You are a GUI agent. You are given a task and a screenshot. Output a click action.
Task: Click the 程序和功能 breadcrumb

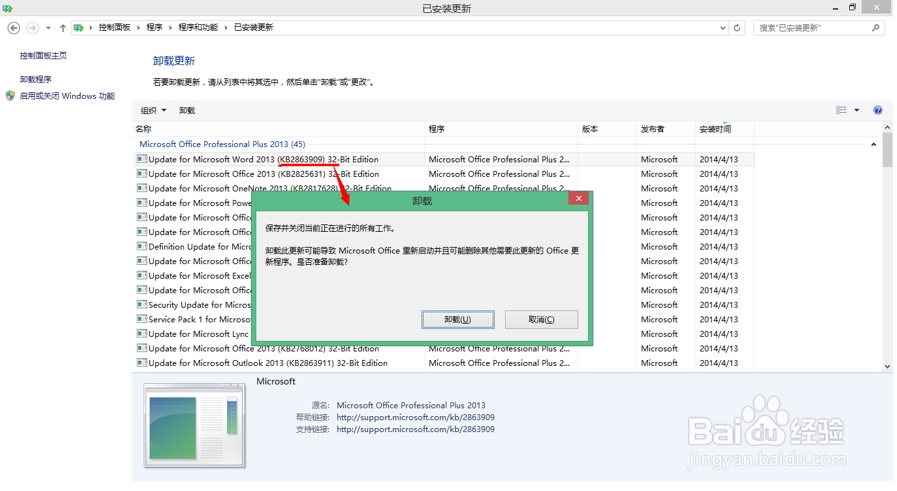(x=198, y=27)
